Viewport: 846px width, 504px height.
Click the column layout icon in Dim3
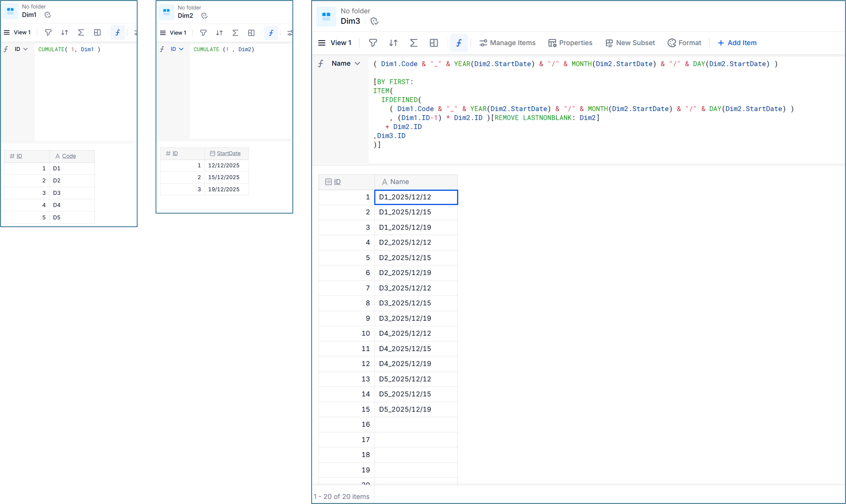(434, 43)
